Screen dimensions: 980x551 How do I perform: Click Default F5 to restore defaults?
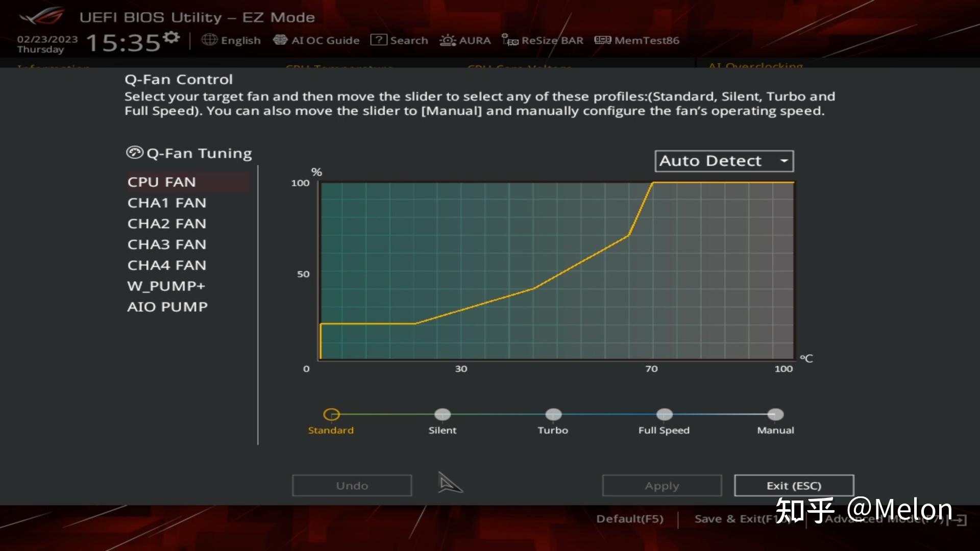(x=629, y=517)
